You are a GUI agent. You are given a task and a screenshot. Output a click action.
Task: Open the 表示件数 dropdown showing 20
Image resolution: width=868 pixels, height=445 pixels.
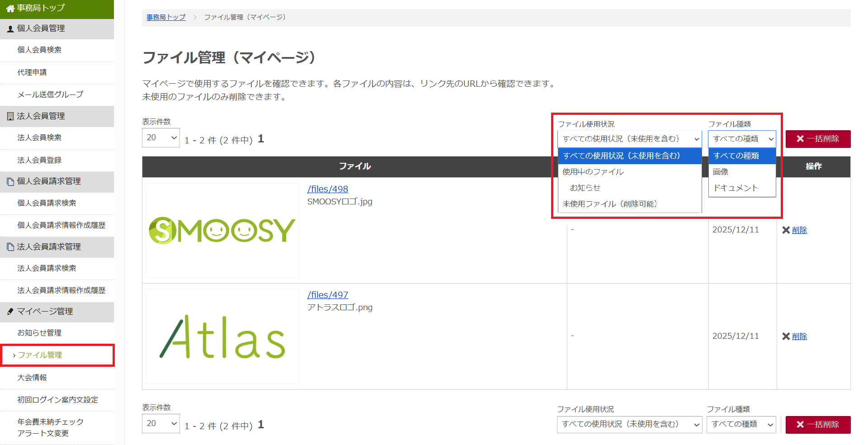pos(160,137)
